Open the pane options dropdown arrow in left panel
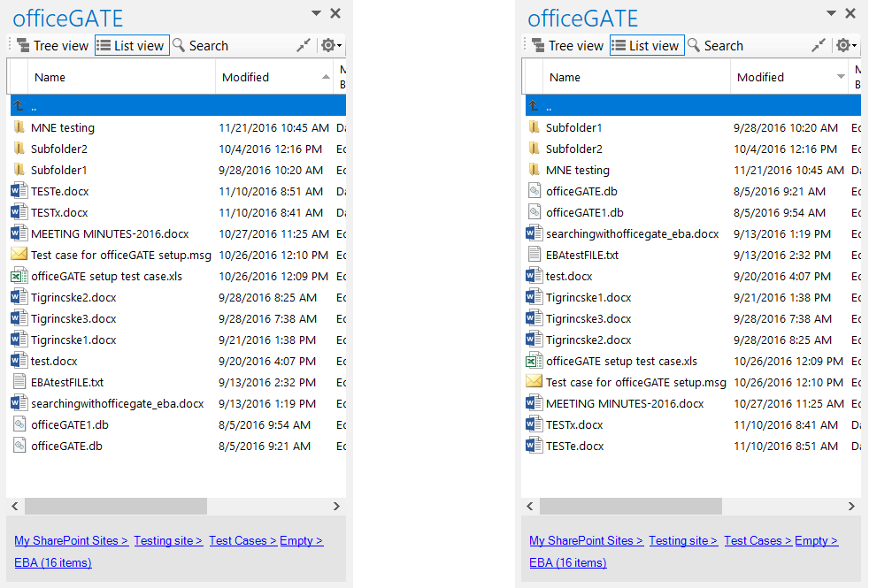Viewport: 869px width, 588px height. [316, 13]
